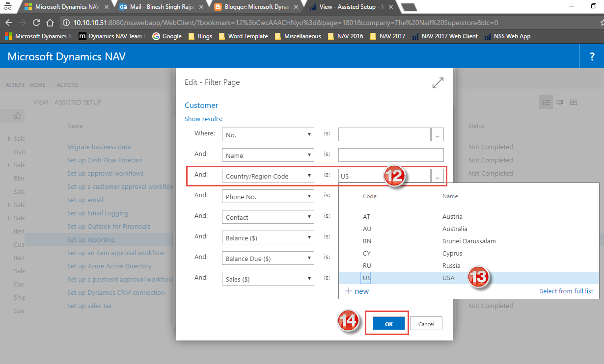Open the full country list via Select from full list
This screenshot has width=604, height=364.
coord(566,291)
